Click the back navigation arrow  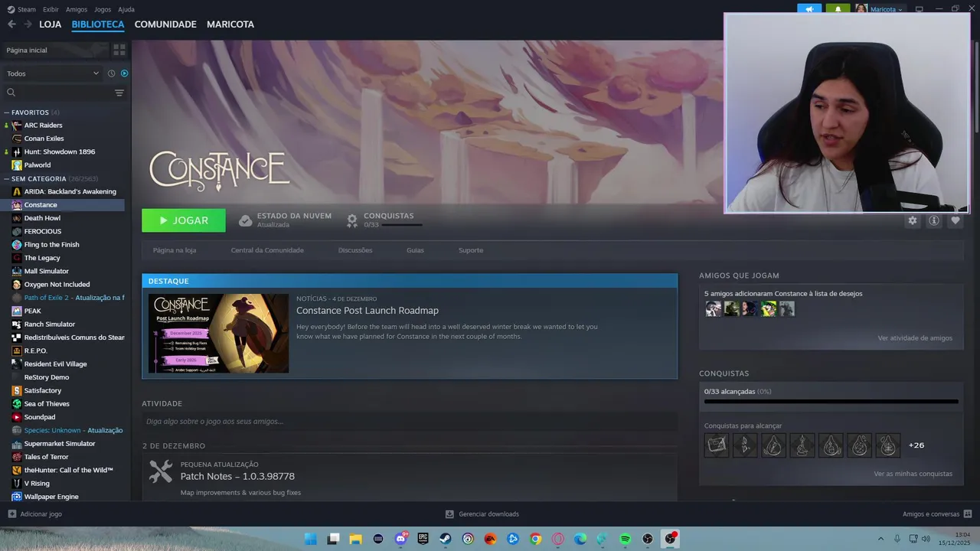point(11,24)
